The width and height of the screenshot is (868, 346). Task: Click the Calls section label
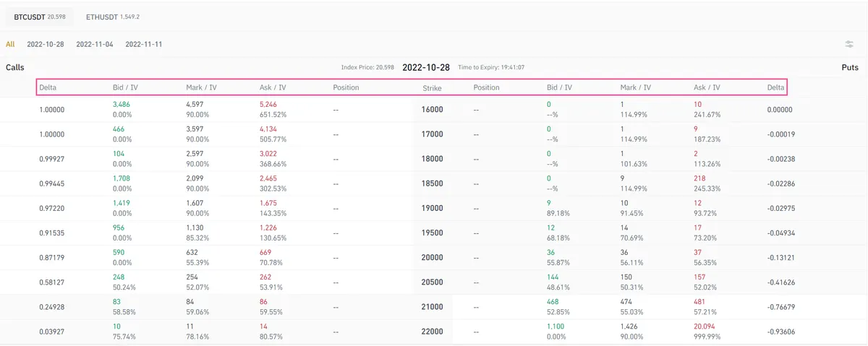[x=15, y=66]
